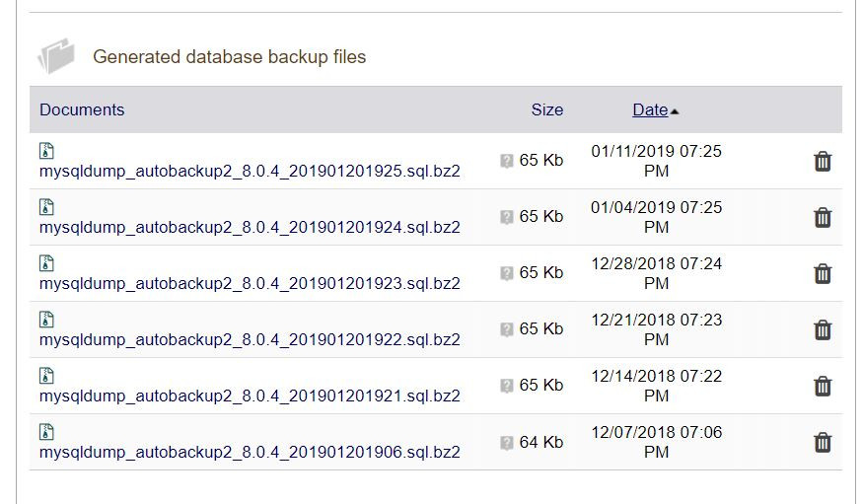Open the oldest backup 201901201906.sql.bz2 link

coord(250,453)
